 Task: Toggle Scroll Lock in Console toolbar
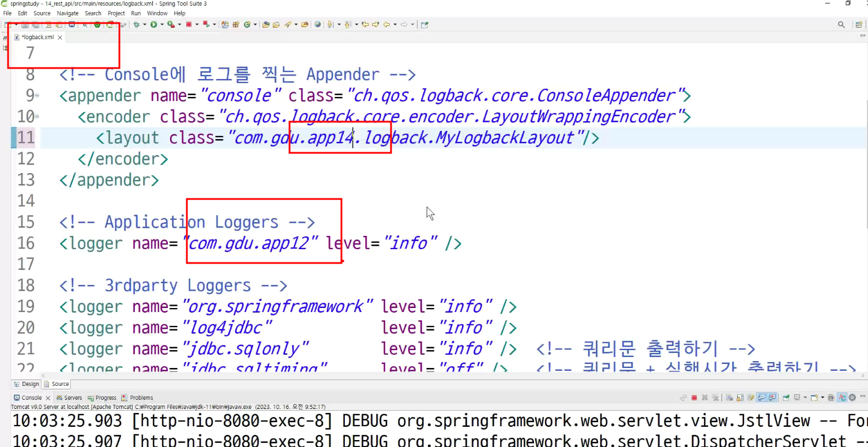[x=740, y=397]
